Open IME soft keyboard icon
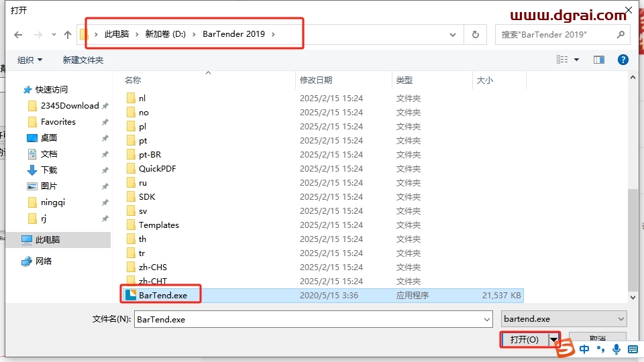Viewport: 644px width, 362px height. [633, 350]
